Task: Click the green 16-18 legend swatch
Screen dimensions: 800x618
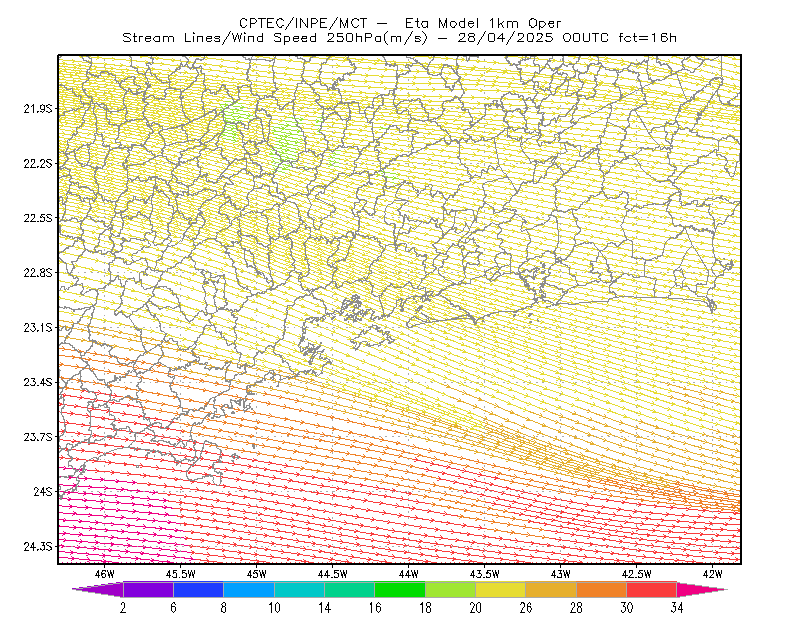Action: point(400,589)
